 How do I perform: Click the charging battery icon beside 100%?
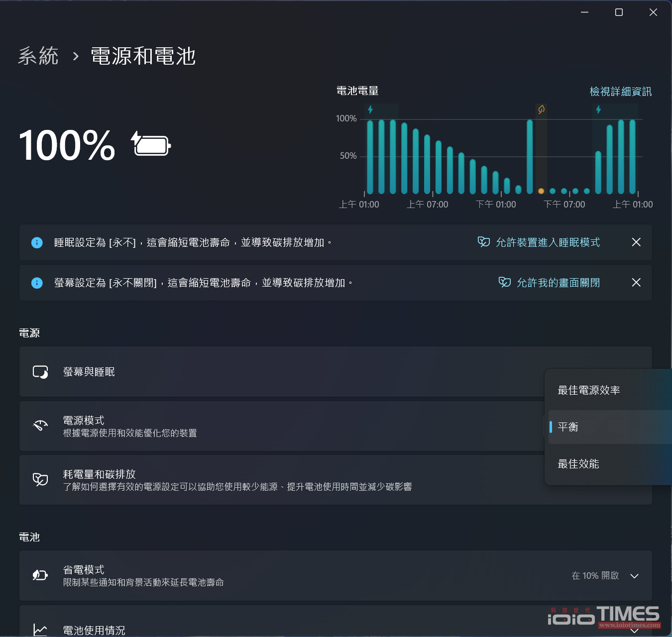click(x=151, y=144)
